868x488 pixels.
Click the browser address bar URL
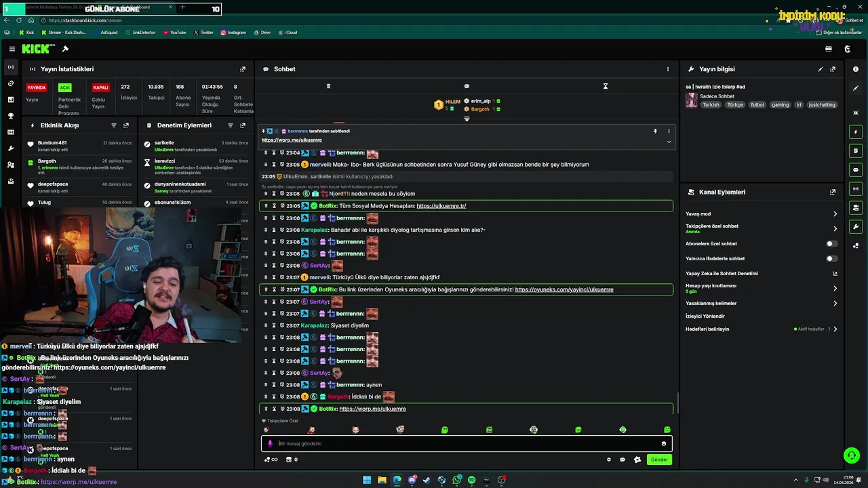(x=85, y=20)
